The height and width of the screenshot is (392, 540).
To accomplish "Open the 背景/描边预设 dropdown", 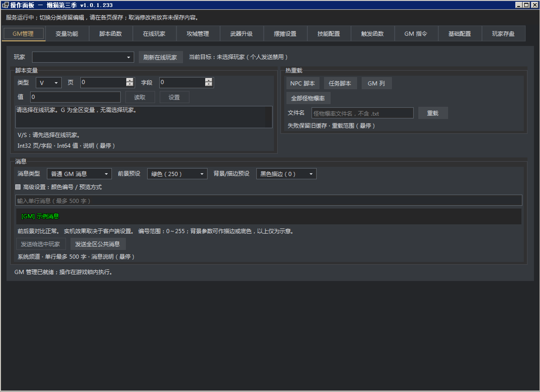I will [x=286, y=174].
